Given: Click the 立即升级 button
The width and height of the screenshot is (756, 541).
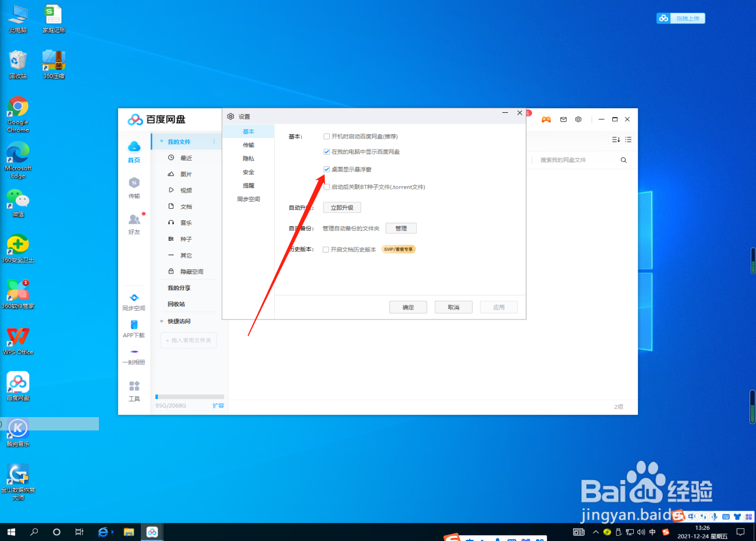Looking at the screenshot, I should 342,208.
